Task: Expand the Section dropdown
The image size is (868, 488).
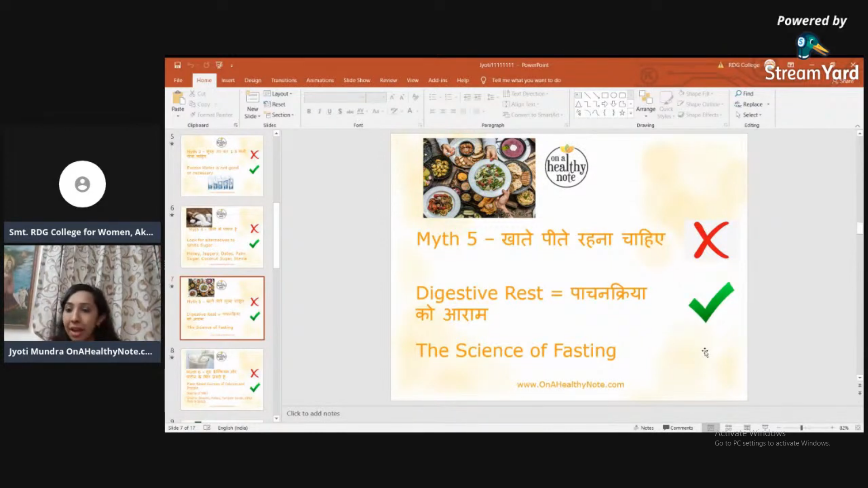Action: coord(280,115)
